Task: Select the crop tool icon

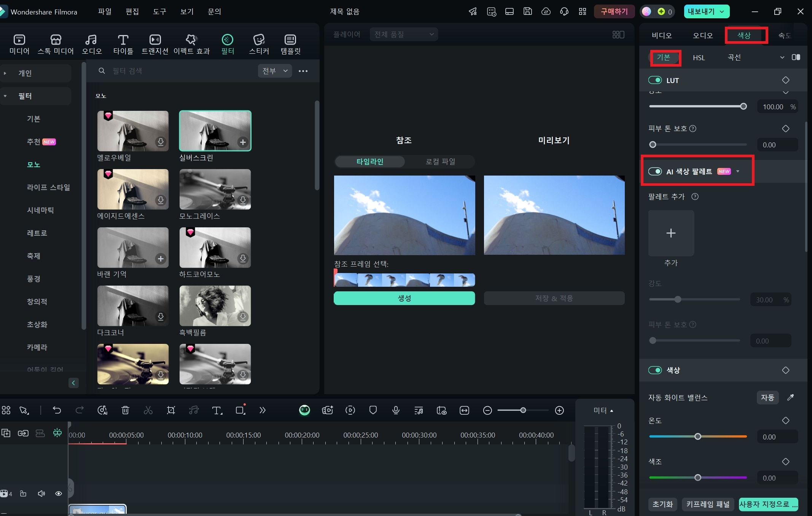Action: (x=171, y=410)
